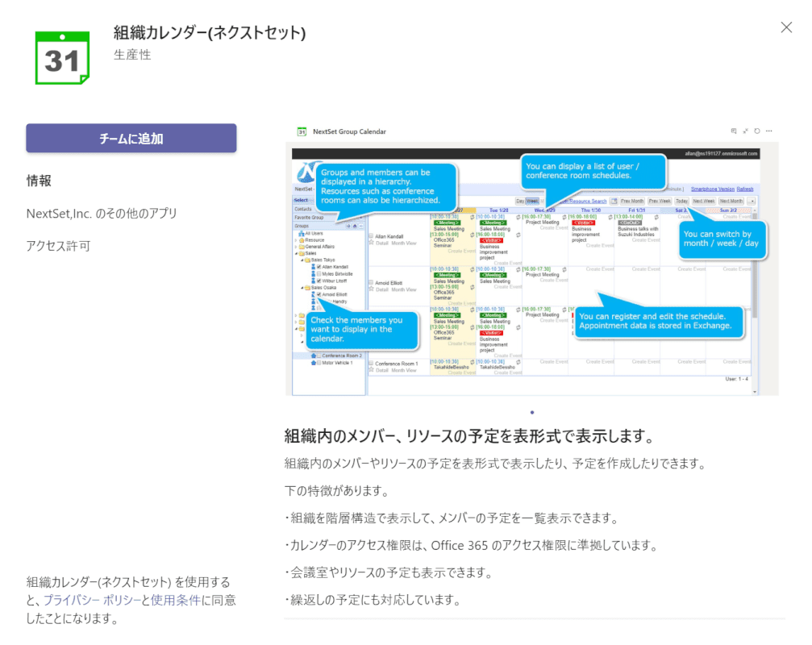The image size is (812, 645).
Task: Click heading 組織内のメンバー、リソースの予定を表形式で表示します。
Action: coord(469,436)
